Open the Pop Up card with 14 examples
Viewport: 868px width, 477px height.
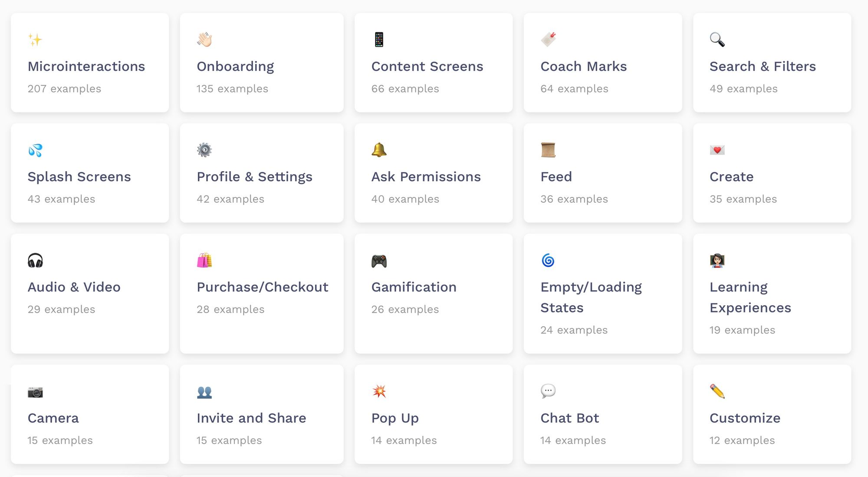pyautogui.click(x=434, y=414)
